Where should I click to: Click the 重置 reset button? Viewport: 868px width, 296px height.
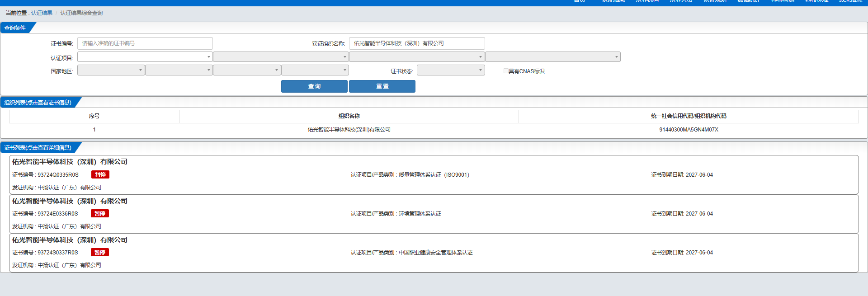(382, 86)
